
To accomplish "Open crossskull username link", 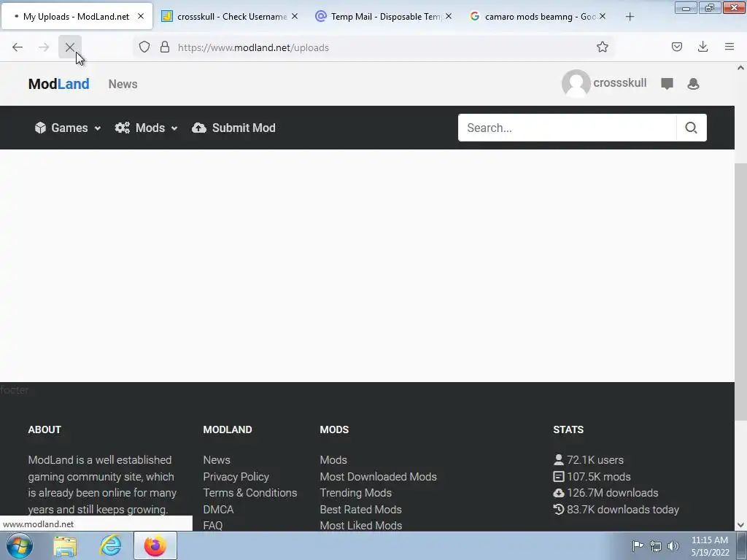I will point(620,83).
